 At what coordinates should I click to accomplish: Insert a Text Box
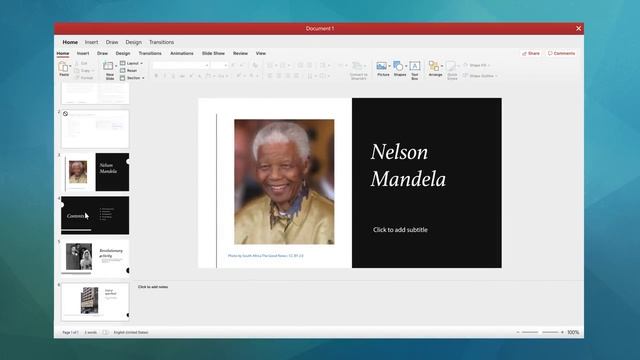(415, 70)
